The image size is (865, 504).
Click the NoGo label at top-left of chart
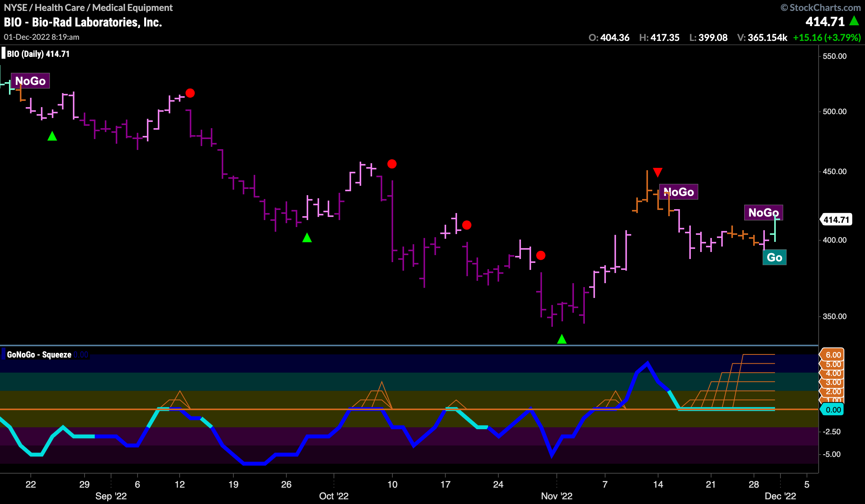pyautogui.click(x=30, y=81)
